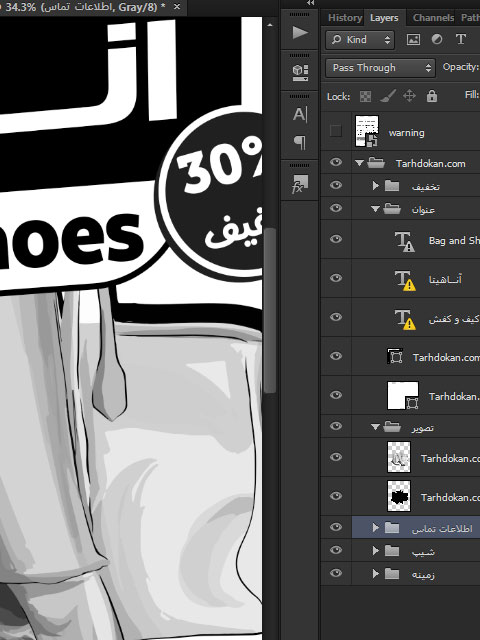This screenshot has width=480, height=640.
Task: Expand the شیپ group arrow
Action: 376,551
